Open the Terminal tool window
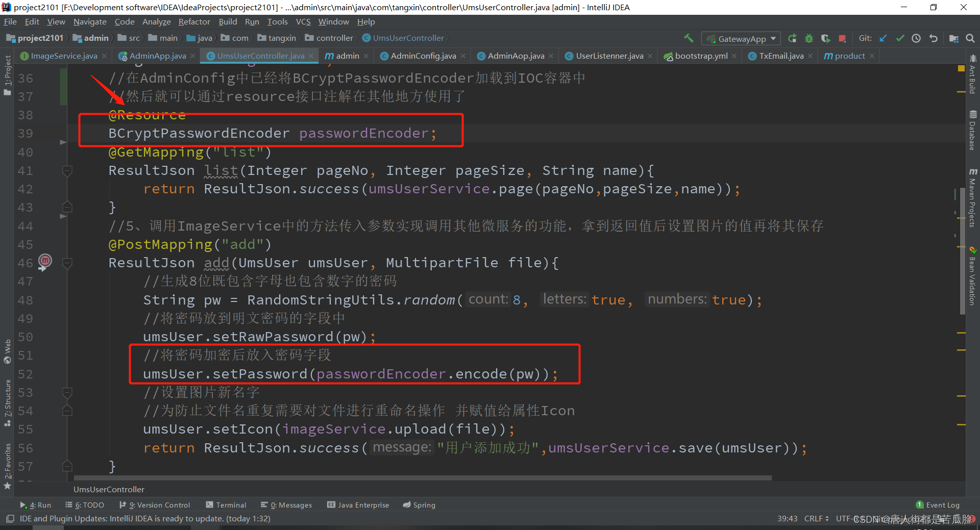 click(226, 505)
